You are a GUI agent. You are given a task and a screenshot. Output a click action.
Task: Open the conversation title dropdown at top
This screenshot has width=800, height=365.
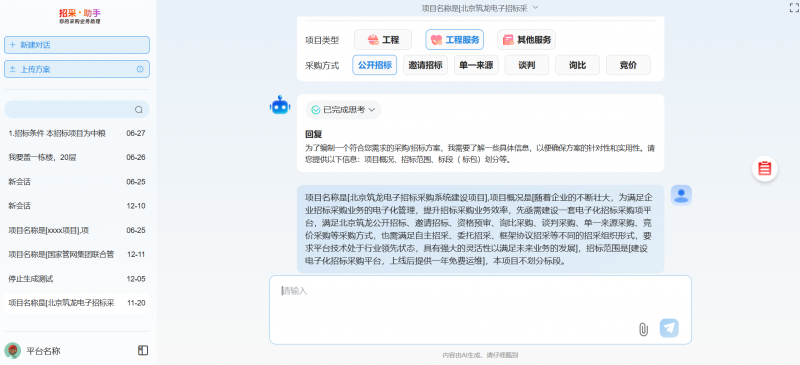(x=480, y=8)
